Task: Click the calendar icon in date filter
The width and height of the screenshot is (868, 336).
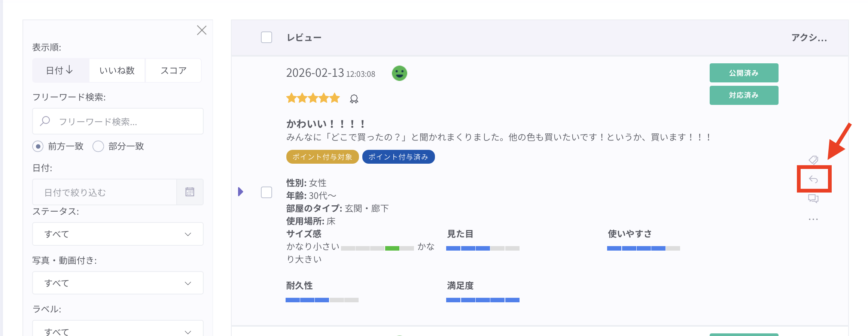Action: (x=190, y=192)
